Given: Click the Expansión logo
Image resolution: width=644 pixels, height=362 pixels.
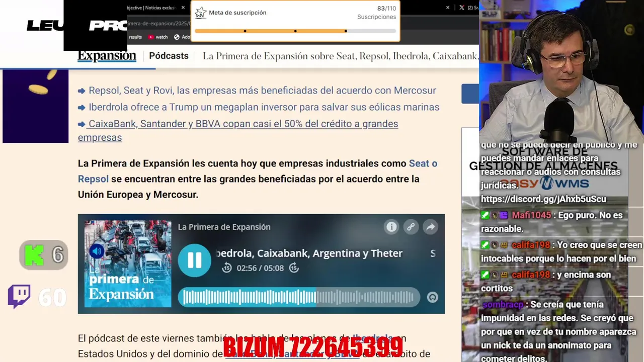Looking at the screenshot, I should tap(107, 56).
